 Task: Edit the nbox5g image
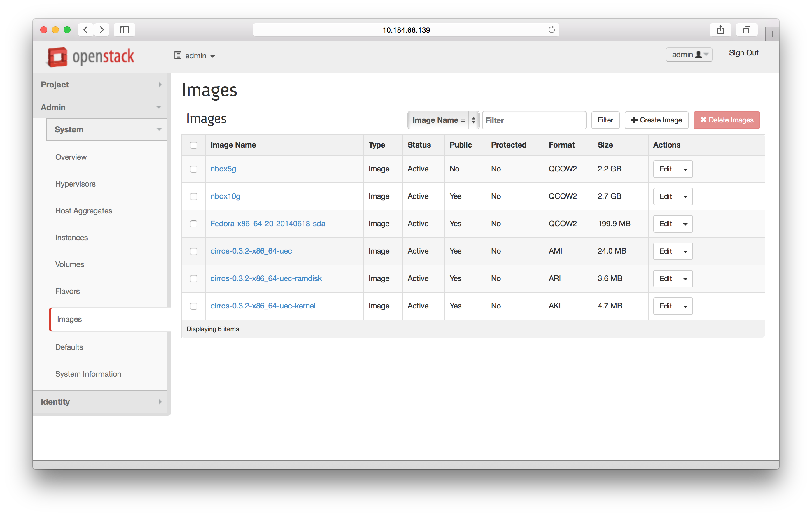tap(666, 169)
